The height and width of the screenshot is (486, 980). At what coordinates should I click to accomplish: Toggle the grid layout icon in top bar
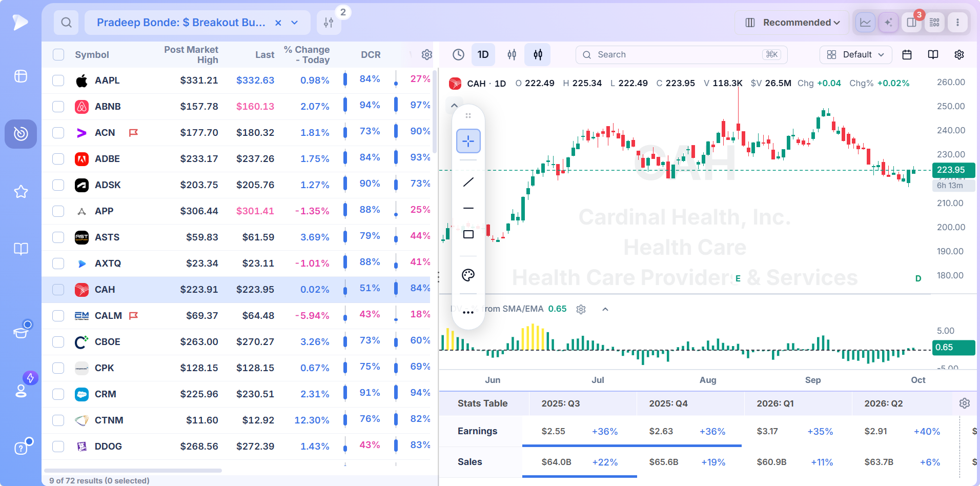934,23
